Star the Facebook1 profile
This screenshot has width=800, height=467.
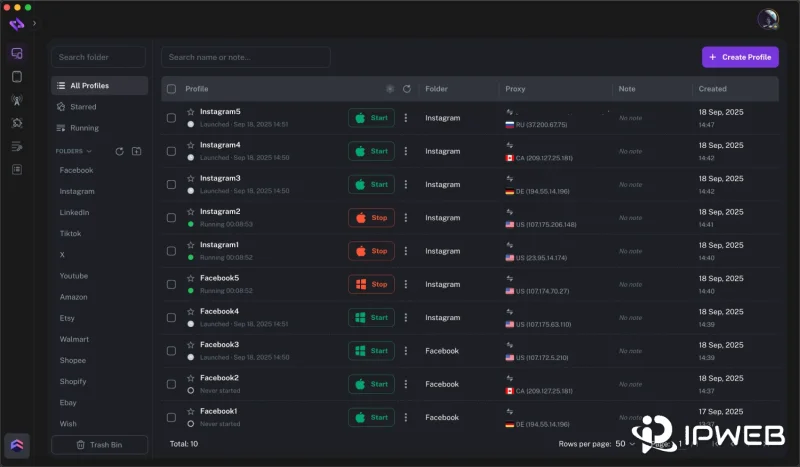(x=190, y=411)
